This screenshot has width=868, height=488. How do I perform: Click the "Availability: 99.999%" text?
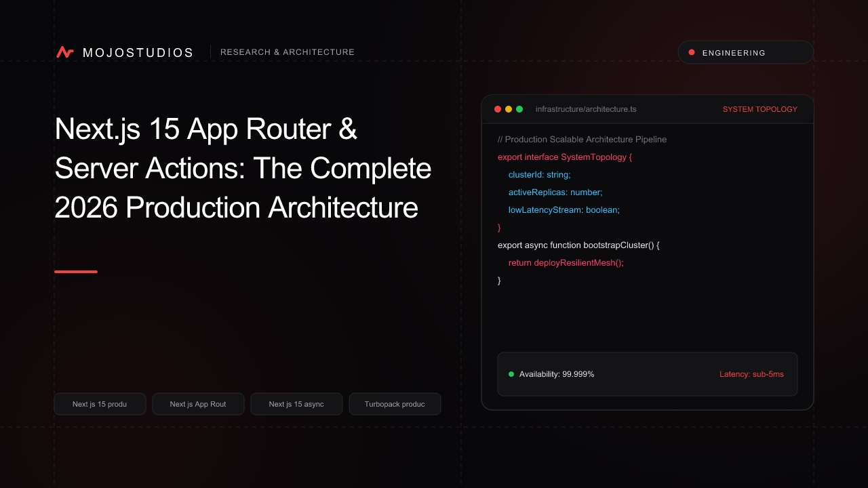click(x=557, y=374)
